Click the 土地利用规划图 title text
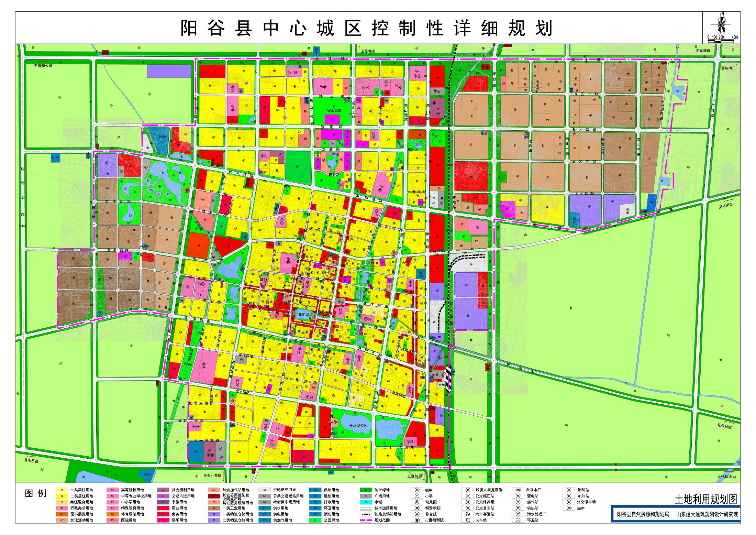 706,499
